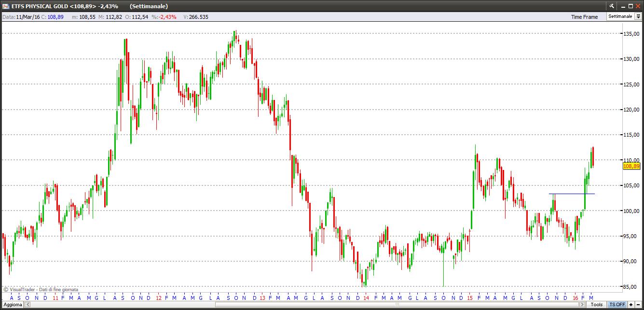This screenshot has width=644, height=310.
Task: Click the hammer tool icon in title bar
Action: pyautogui.click(x=611, y=6)
